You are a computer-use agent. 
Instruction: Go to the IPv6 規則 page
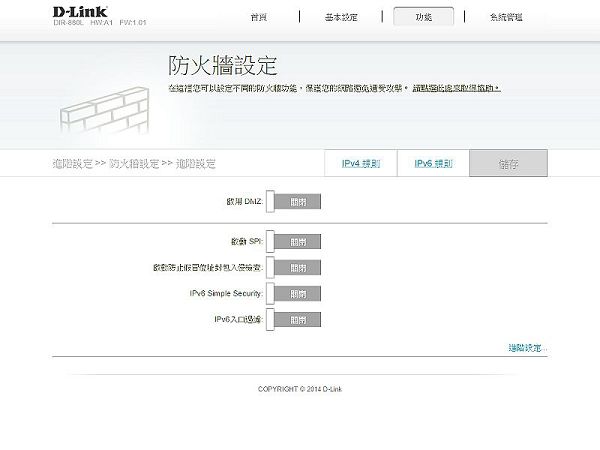433,163
